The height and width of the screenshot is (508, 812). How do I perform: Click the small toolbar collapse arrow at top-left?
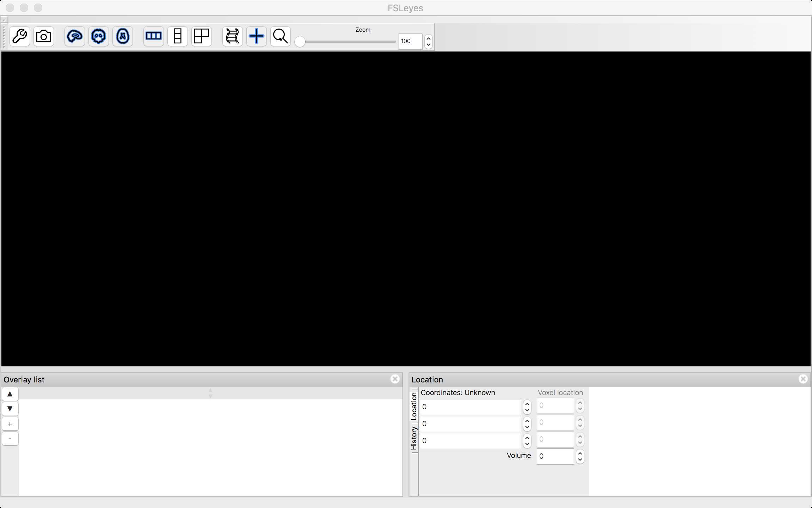coord(4,20)
